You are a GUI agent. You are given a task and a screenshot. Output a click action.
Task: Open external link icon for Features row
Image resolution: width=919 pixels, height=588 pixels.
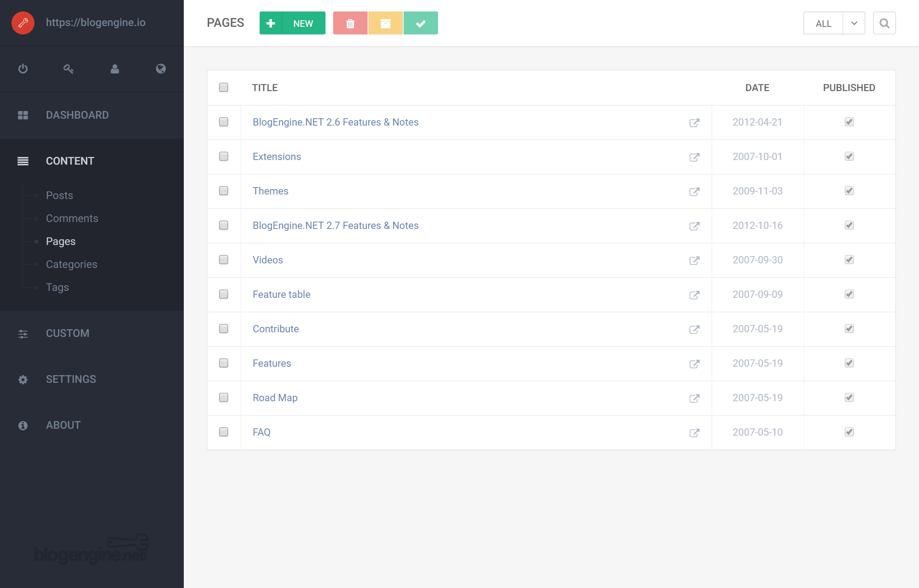click(x=695, y=364)
